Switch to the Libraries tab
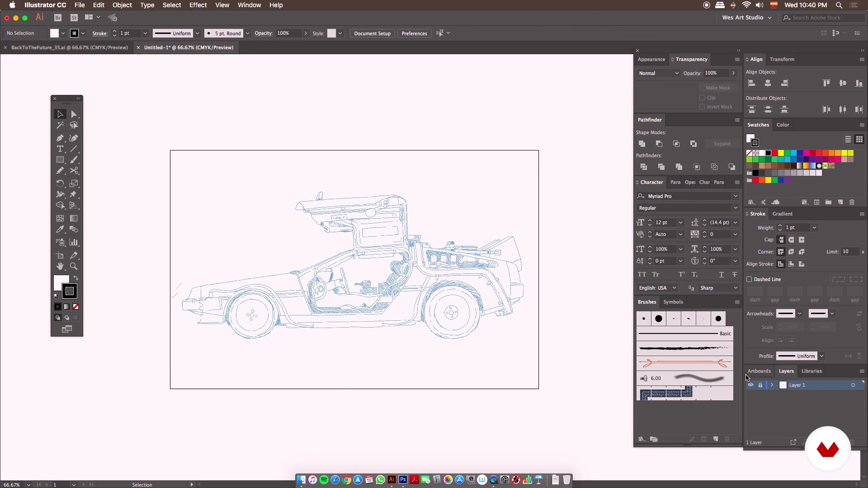 pyautogui.click(x=811, y=371)
